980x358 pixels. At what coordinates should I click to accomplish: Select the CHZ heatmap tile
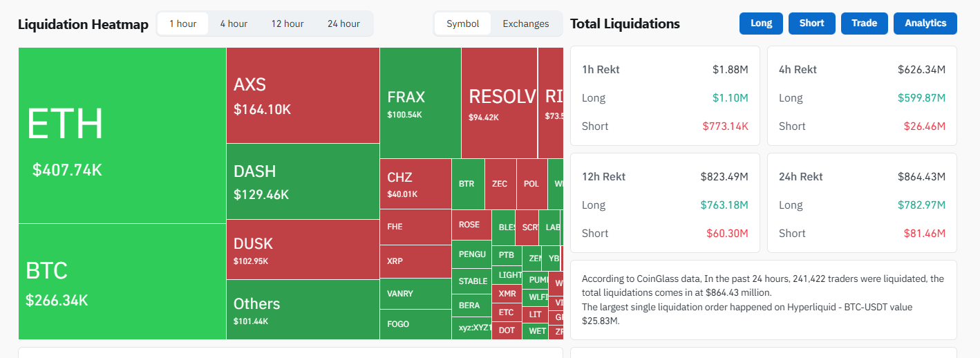tap(415, 184)
